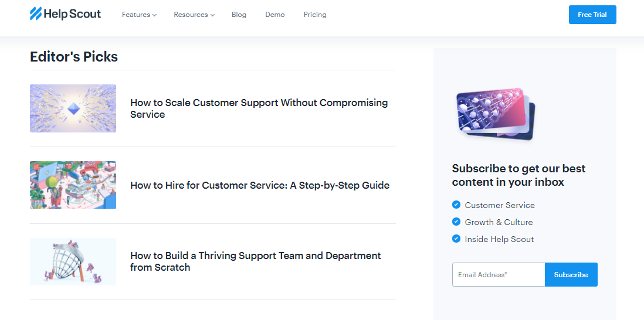This screenshot has height=320, width=644.
Task: Open the Pricing page
Action: 315,15
